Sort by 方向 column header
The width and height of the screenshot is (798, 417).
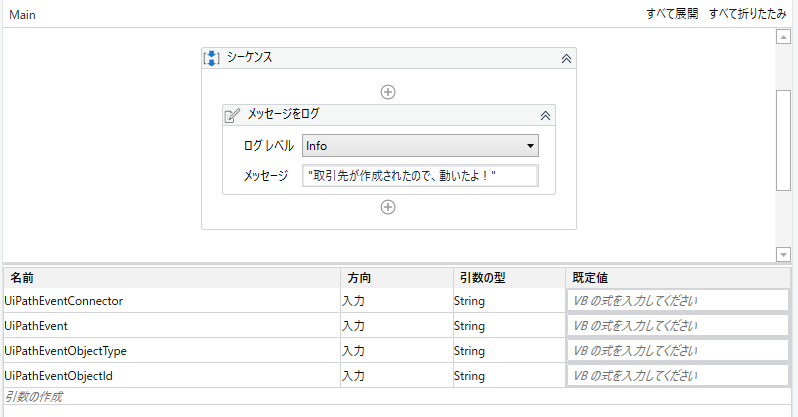397,277
